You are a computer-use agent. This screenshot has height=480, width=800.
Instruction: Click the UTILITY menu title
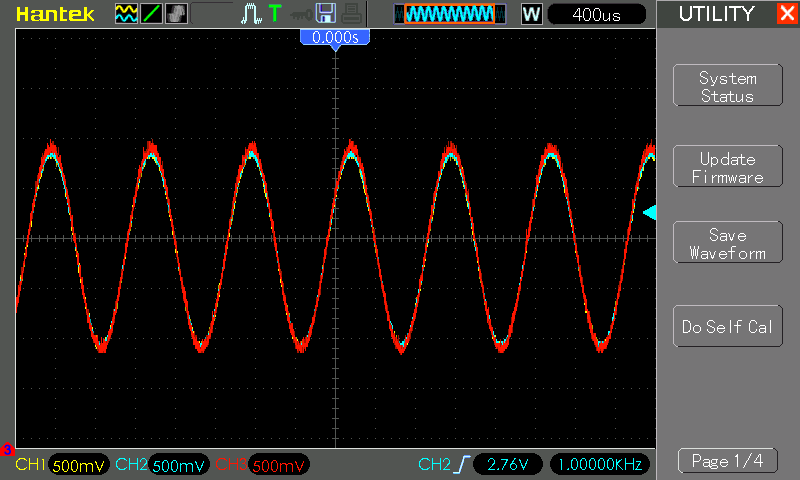(716, 14)
